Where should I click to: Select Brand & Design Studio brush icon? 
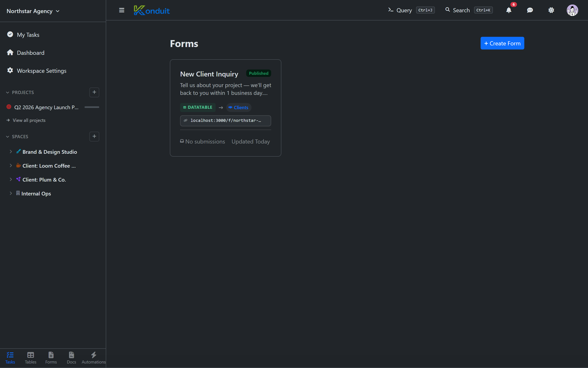(18, 151)
